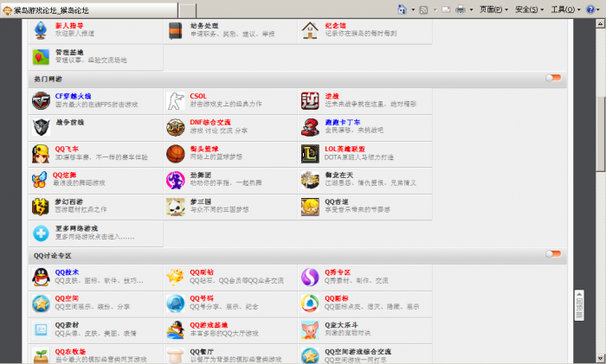Click the 逆战 red game icon
This screenshot has width=606, height=364.
pyautogui.click(x=310, y=101)
